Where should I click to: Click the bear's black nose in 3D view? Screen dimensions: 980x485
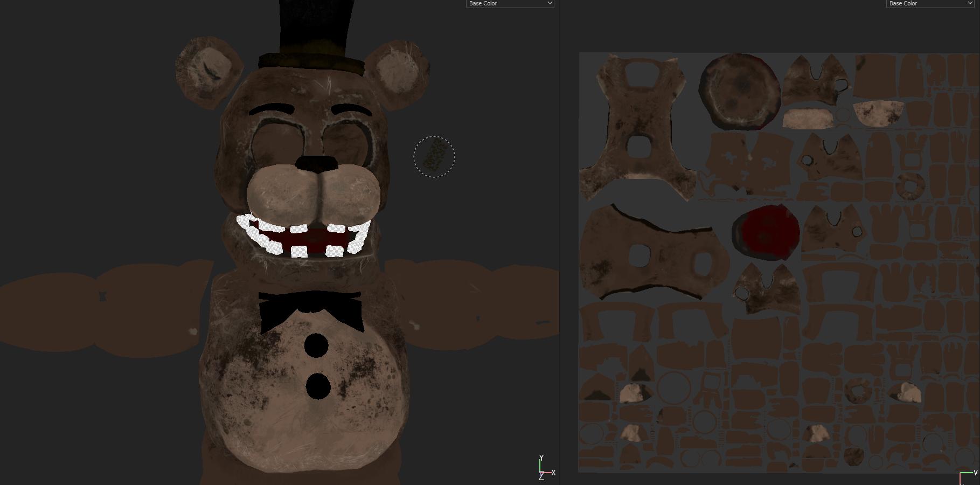click(x=318, y=163)
